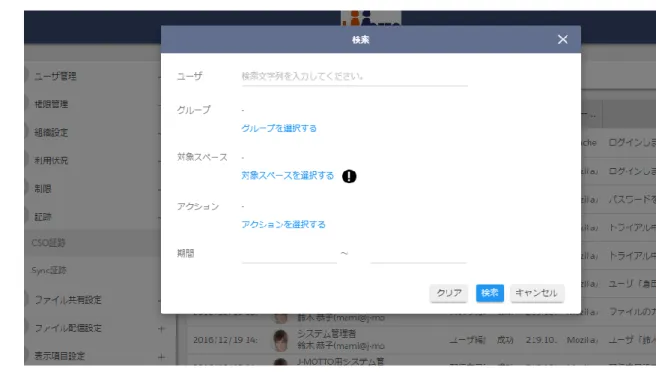Select 権限管理 in the sidebar
The height and width of the screenshot is (385, 656).
tap(51, 104)
